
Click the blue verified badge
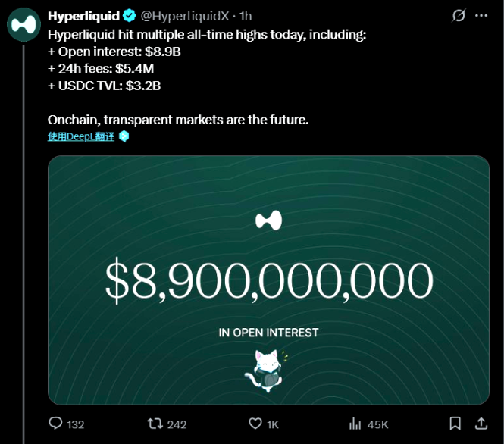coord(129,16)
